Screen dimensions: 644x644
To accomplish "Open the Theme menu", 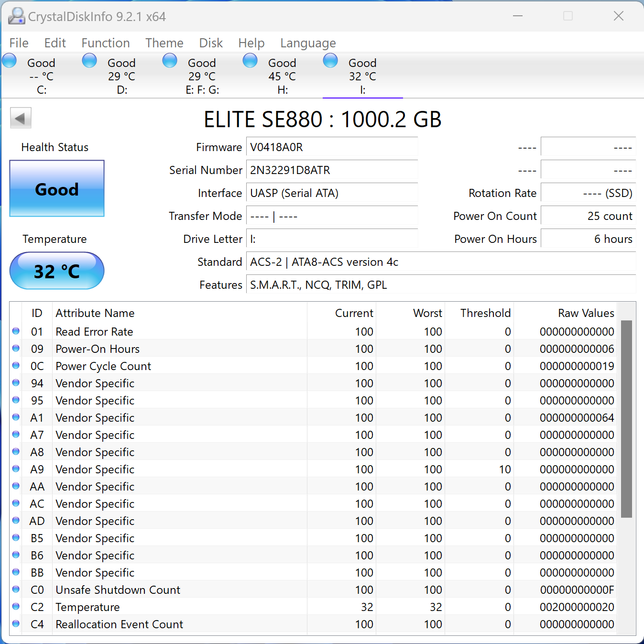I will [164, 43].
